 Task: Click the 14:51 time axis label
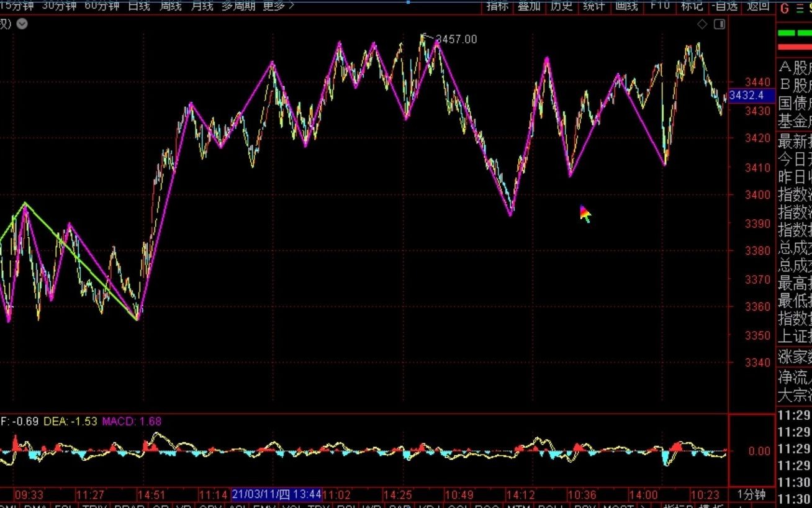click(151, 495)
